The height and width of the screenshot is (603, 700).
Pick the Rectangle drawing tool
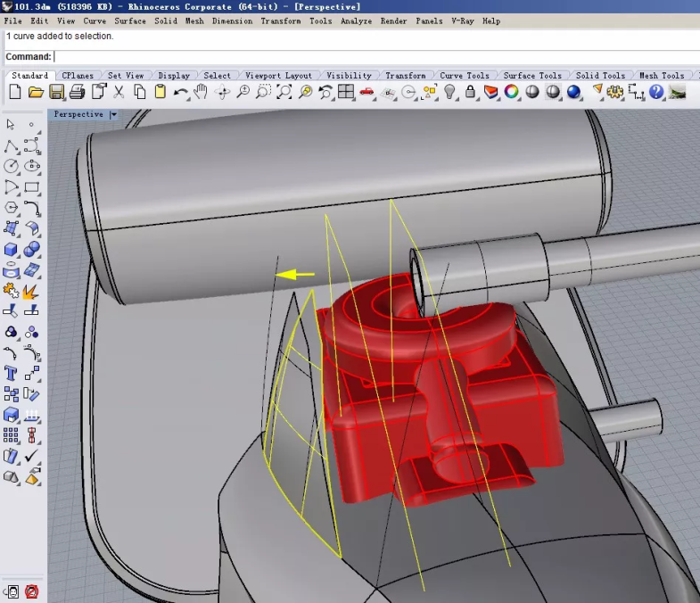[x=32, y=187]
